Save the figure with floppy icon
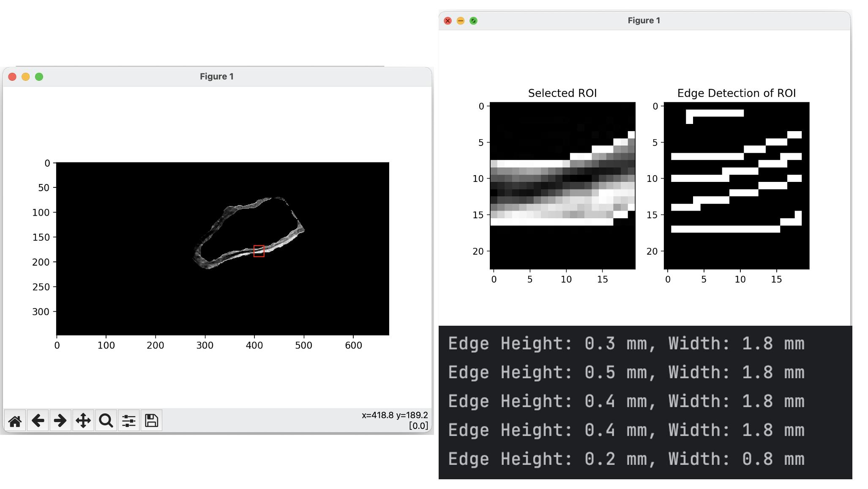The height and width of the screenshot is (489, 868). point(151,420)
